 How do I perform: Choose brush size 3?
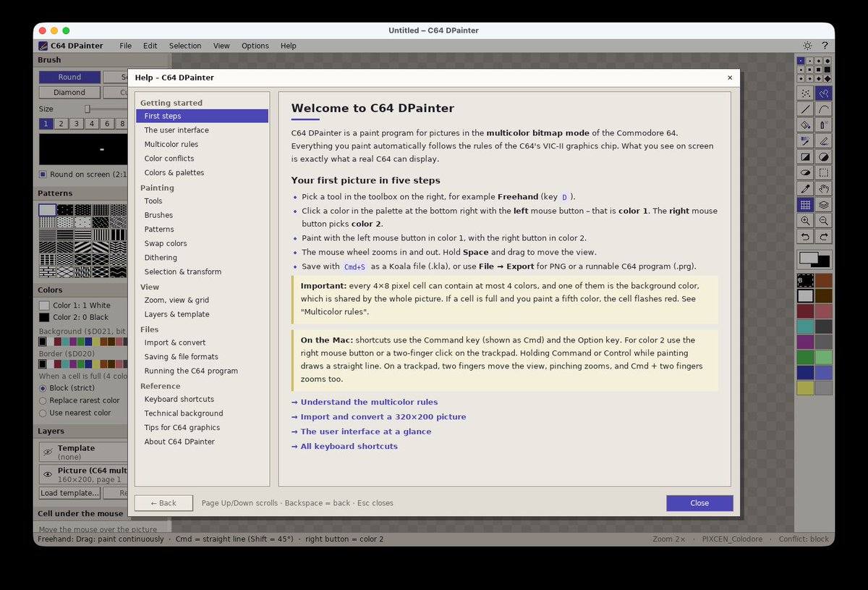[x=77, y=124]
